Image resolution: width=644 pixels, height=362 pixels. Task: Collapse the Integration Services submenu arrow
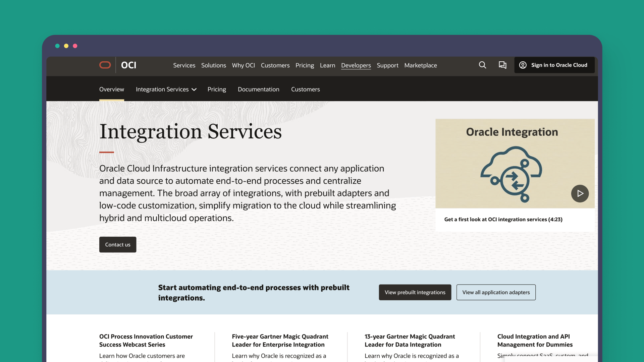(x=194, y=89)
